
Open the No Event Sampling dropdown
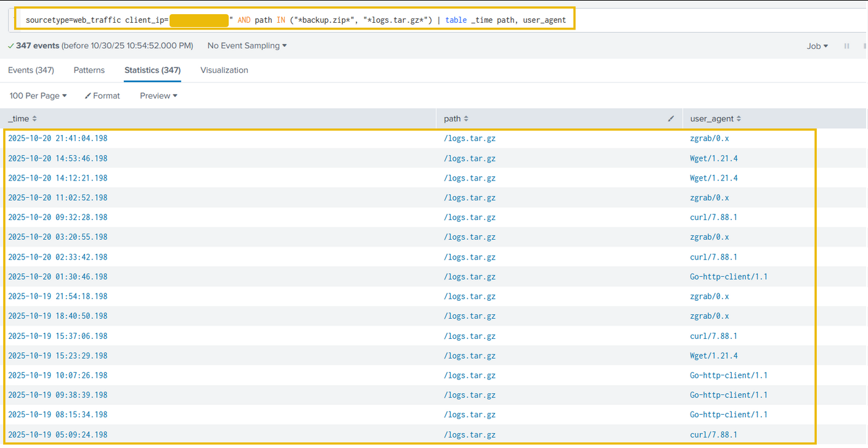coord(246,46)
